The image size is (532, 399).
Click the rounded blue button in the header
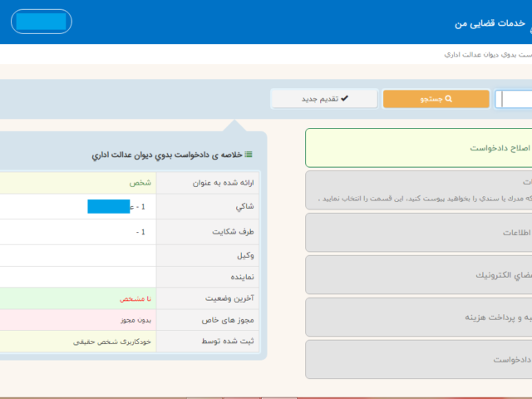pyautogui.click(x=42, y=22)
